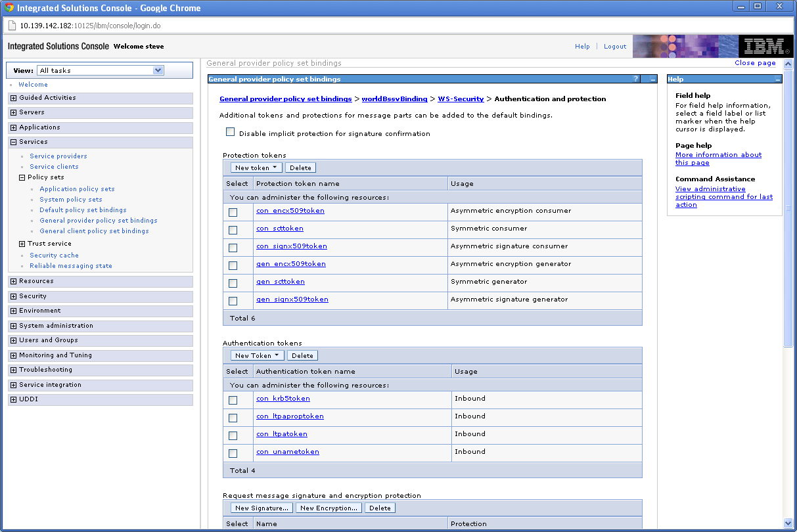The height and width of the screenshot is (532, 797).
Task: Expand Trust service subtree
Action: point(22,244)
